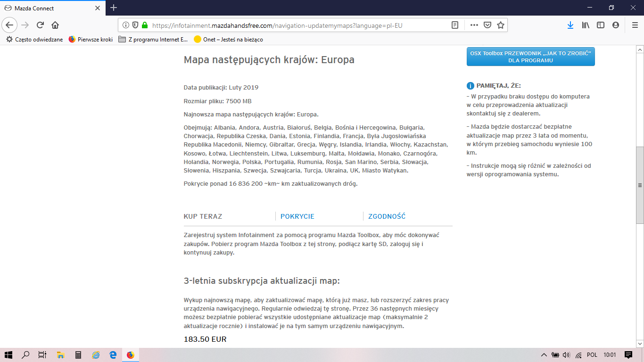Screen dimensions: 644x362
Task: Toggle reader view in the address bar
Action: pos(455,25)
